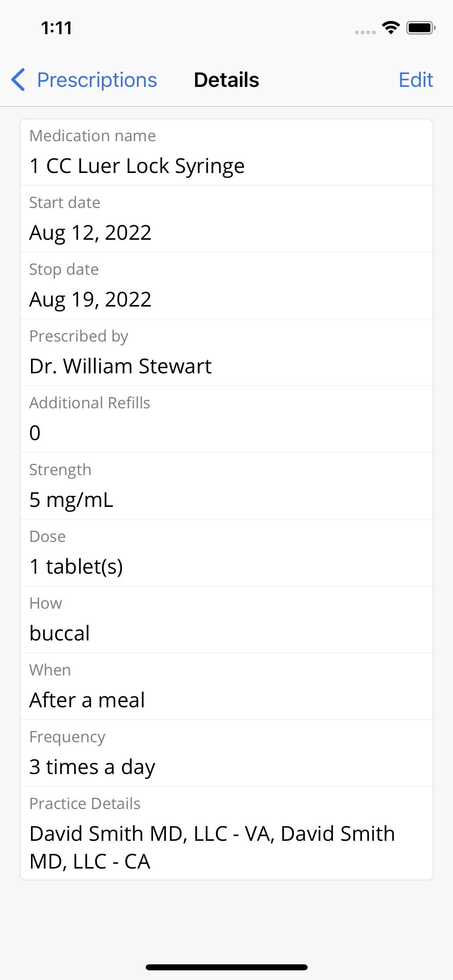Tap the Wi-Fi status icon

(x=391, y=28)
